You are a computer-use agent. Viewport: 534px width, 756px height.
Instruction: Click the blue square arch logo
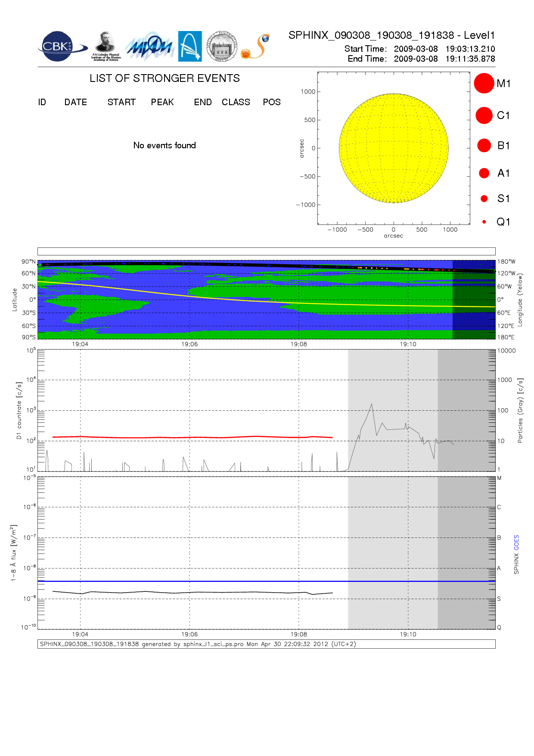tap(190, 46)
